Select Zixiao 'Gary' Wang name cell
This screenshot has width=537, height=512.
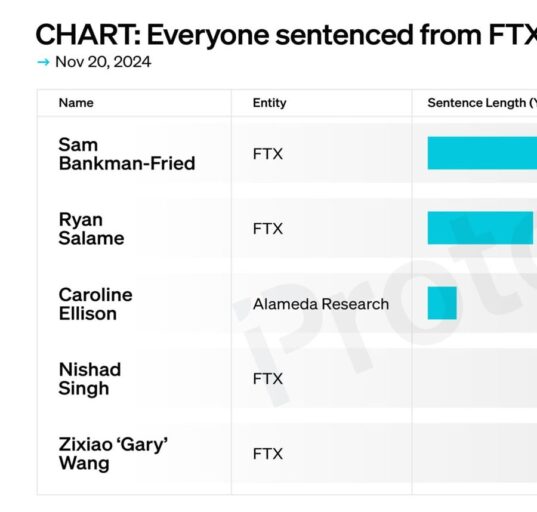(113, 454)
